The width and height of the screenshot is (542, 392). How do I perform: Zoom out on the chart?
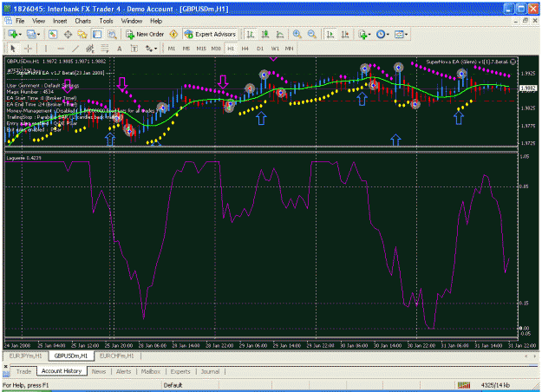312,34
